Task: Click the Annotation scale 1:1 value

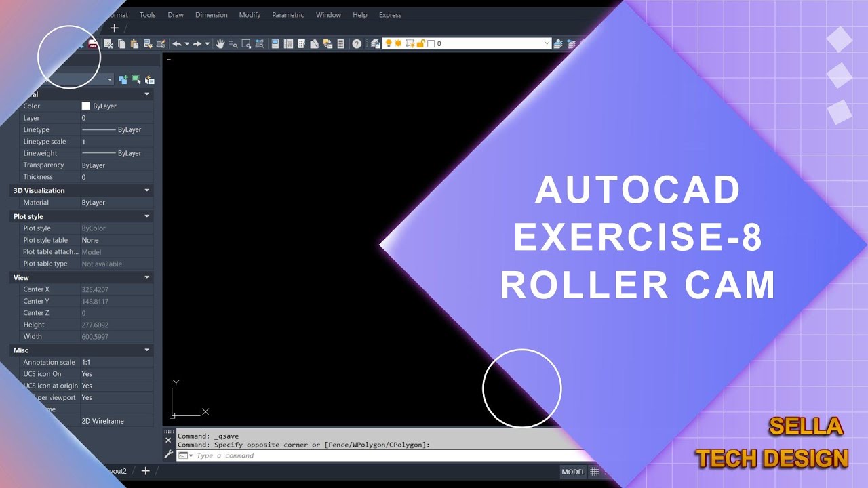Action: point(116,362)
